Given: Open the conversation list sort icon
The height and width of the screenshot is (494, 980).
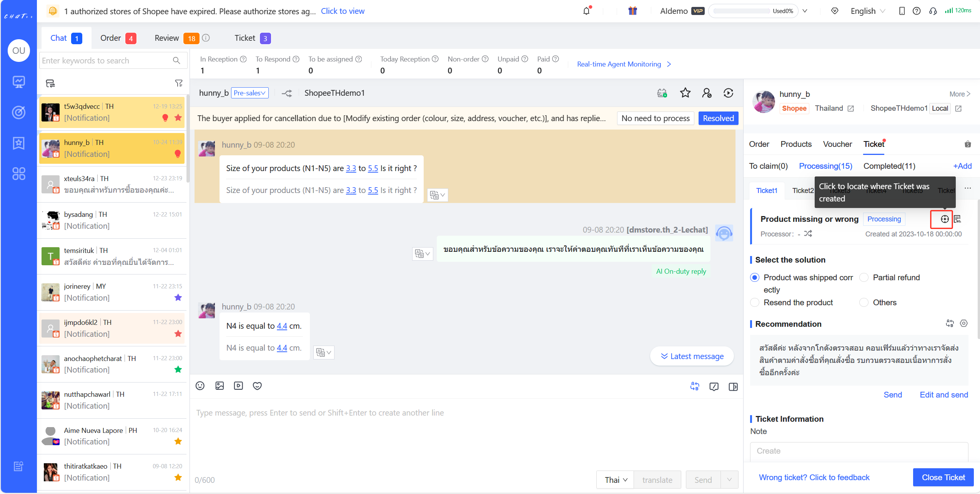Looking at the screenshot, I should pos(50,83).
